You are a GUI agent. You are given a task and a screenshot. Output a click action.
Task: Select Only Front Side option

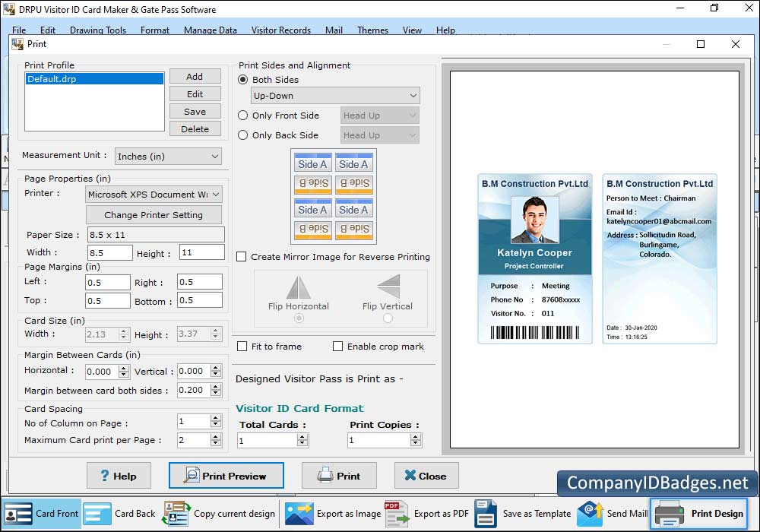click(243, 116)
